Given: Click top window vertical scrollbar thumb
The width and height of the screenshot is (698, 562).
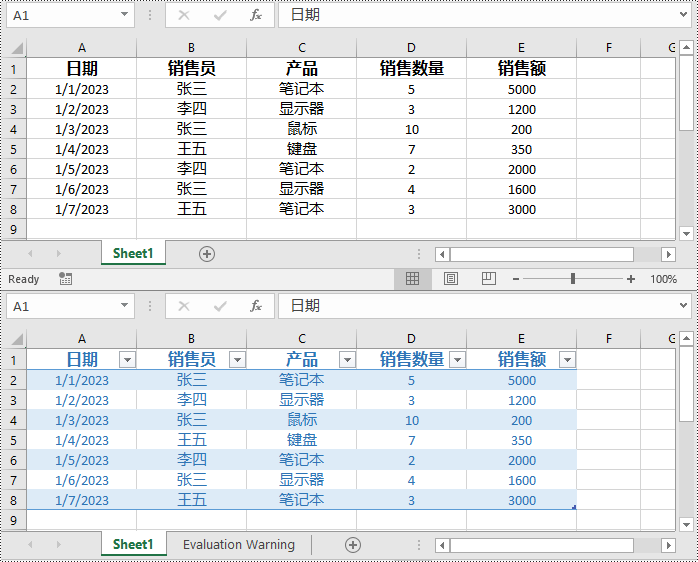Looking at the screenshot, I should 686,93.
